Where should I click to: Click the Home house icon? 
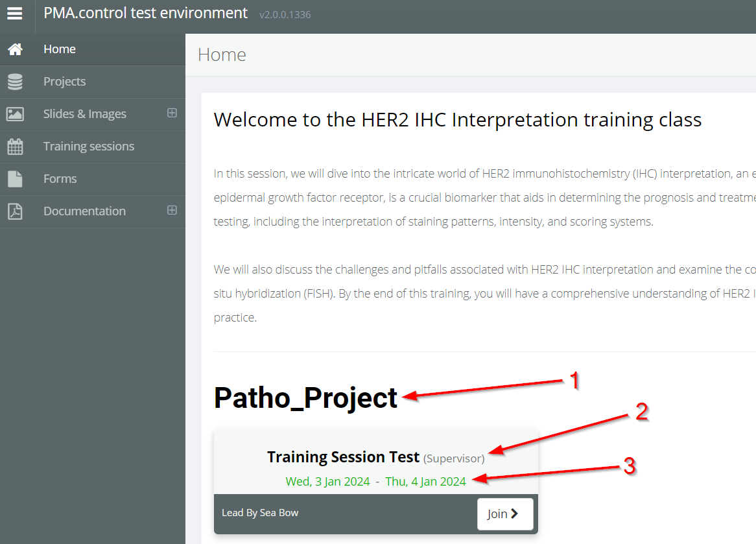tap(15, 49)
